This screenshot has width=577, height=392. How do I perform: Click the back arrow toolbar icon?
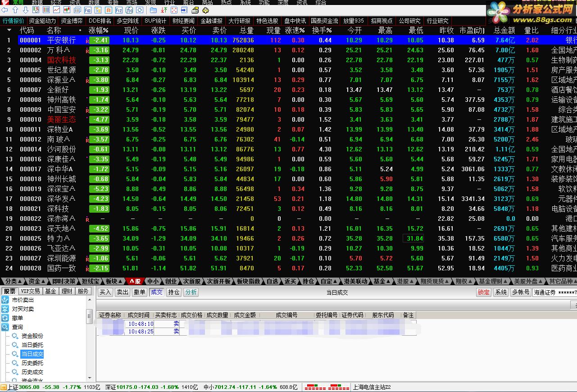click(5, 10)
